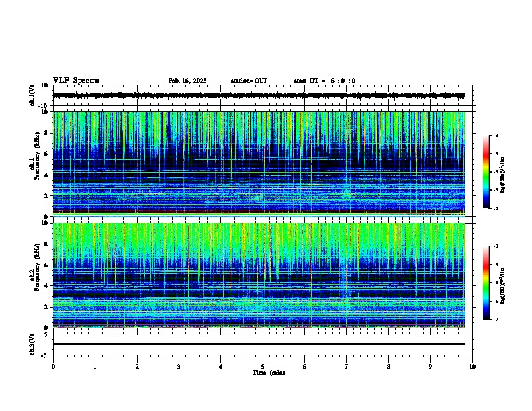Click time axis tick label "3"
The image size is (532, 411).
pos(179,367)
